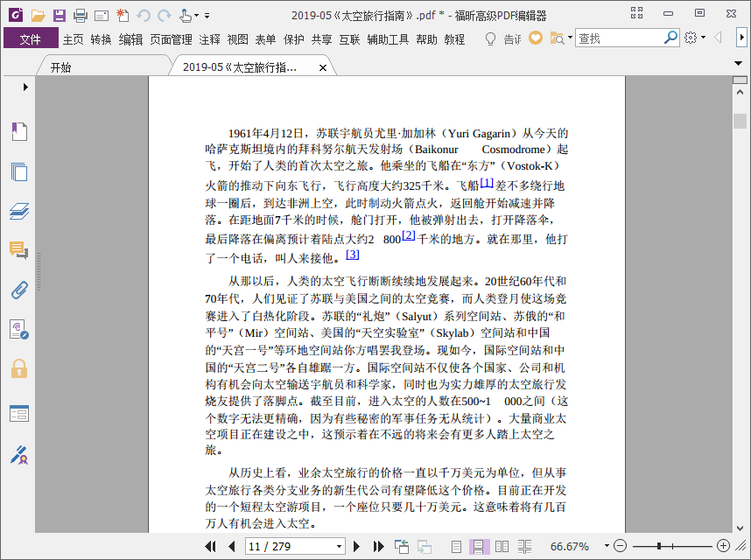The height and width of the screenshot is (560, 751).
Task: Open the Security lock panel
Action: click(19, 368)
